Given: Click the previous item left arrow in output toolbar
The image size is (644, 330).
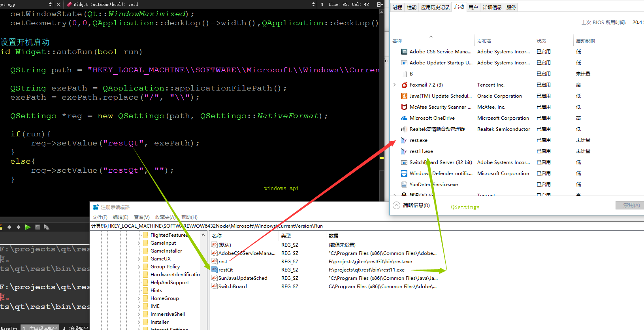Looking at the screenshot, I should click(9, 227).
